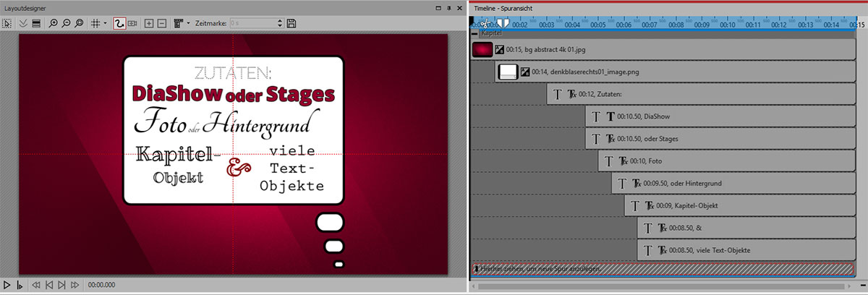Screen dimensions: 868x295
Task: Click the rewind button
Action: (36, 285)
